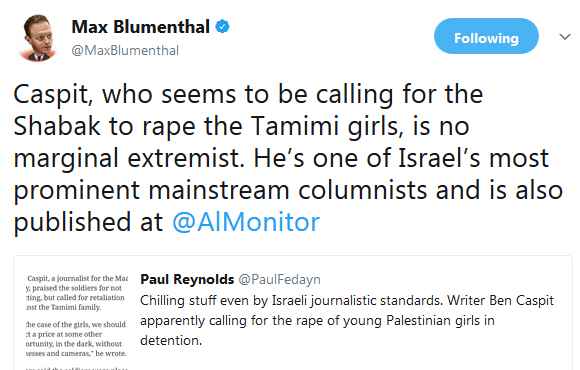Click 'detention.' ending the quoted tweet
This screenshot has width=580, height=370.
(x=171, y=340)
